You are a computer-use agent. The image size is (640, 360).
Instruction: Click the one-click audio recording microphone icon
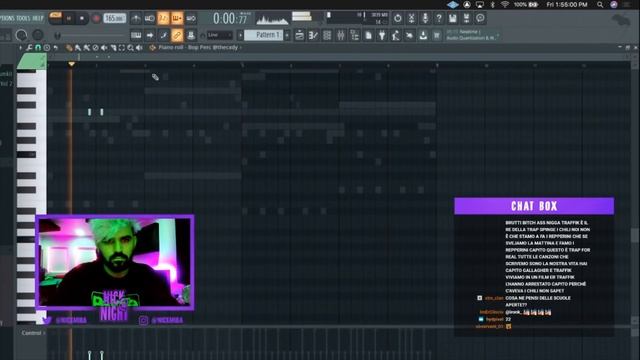click(x=425, y=18)
